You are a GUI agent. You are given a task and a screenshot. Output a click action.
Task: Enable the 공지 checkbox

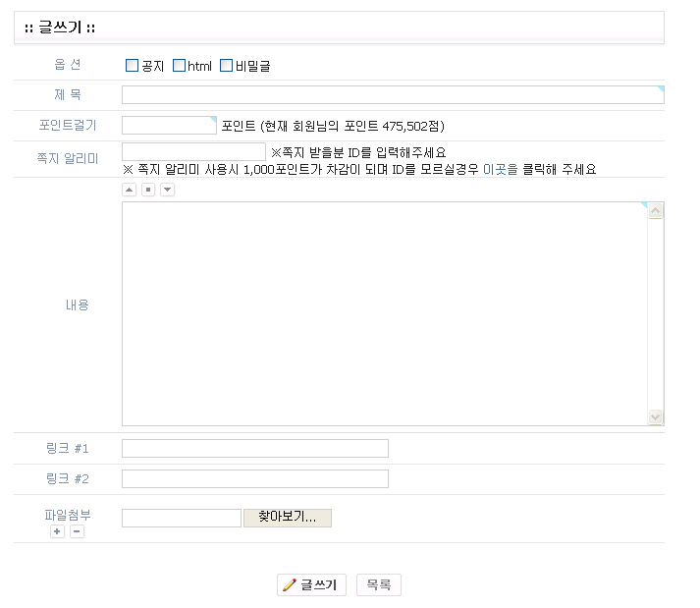point(133,66)
